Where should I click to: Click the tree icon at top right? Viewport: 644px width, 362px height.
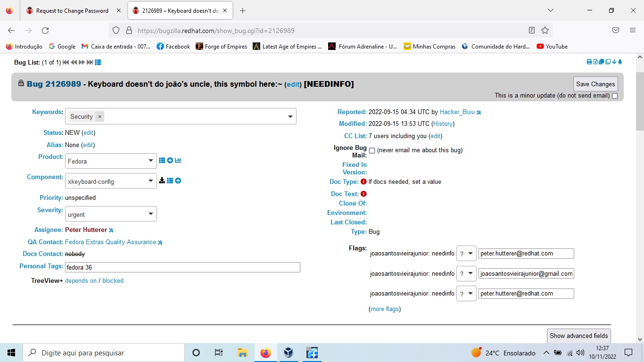pyautogui.click(x=620, y=62)
